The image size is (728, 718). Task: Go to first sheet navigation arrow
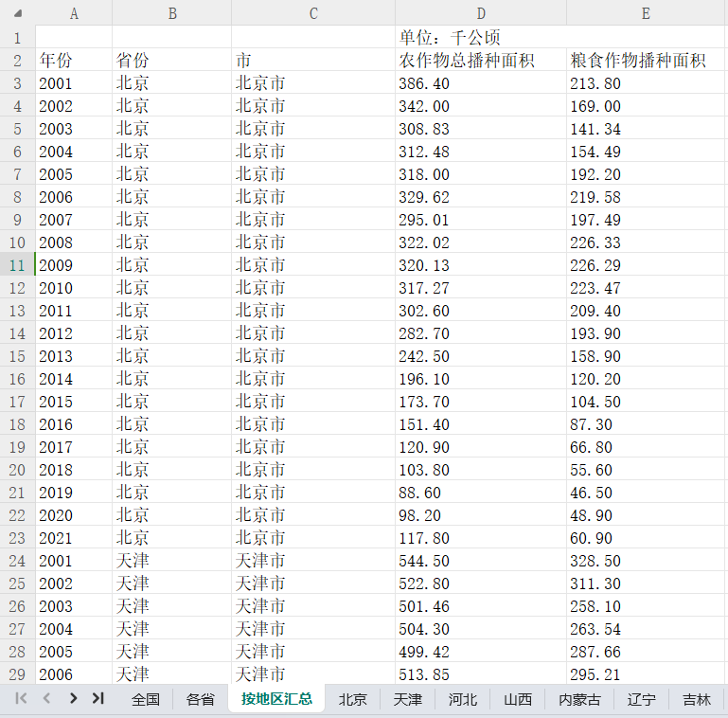21,698
